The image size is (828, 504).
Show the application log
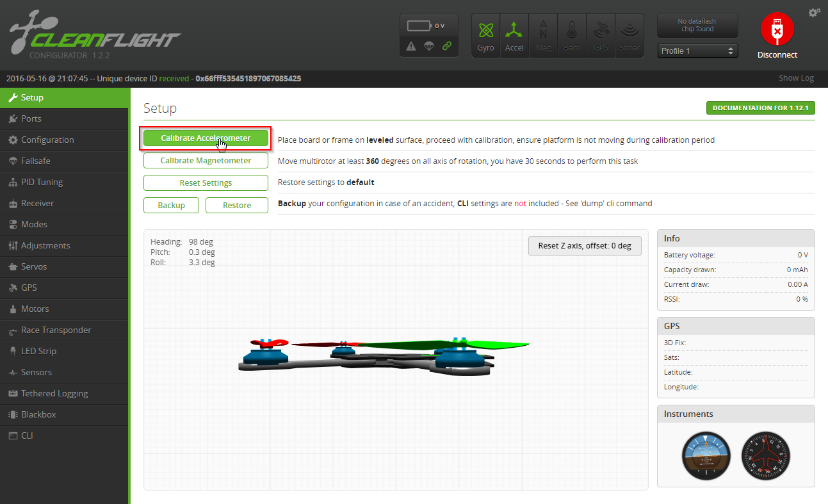[x=796, y=77]
